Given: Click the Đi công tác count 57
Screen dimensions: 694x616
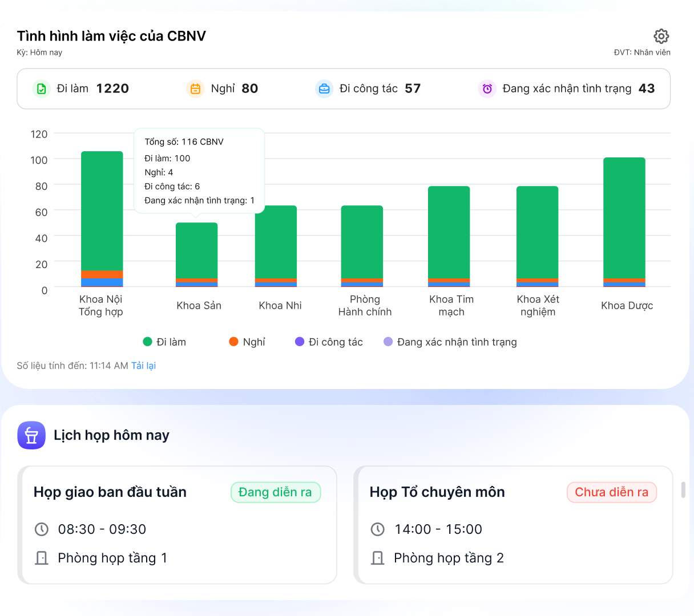Looking at the screenshot, I should (x=413, y=88).
